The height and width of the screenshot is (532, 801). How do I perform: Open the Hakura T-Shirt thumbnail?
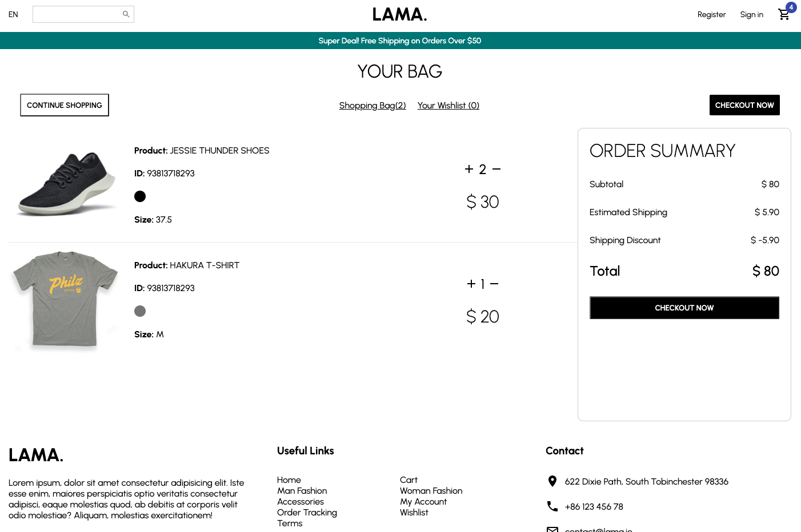pos(66,299)
